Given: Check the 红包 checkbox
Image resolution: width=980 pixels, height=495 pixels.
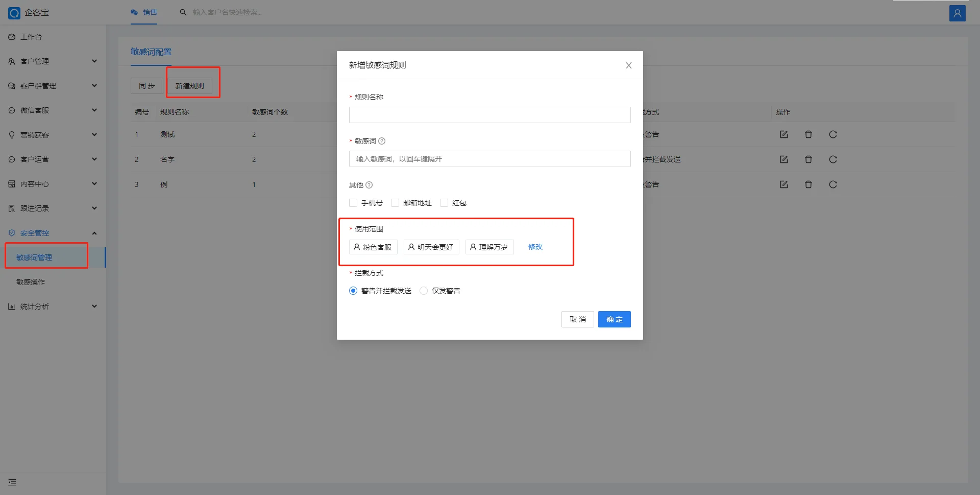Looking at the screenshot, I should point(444,203).
